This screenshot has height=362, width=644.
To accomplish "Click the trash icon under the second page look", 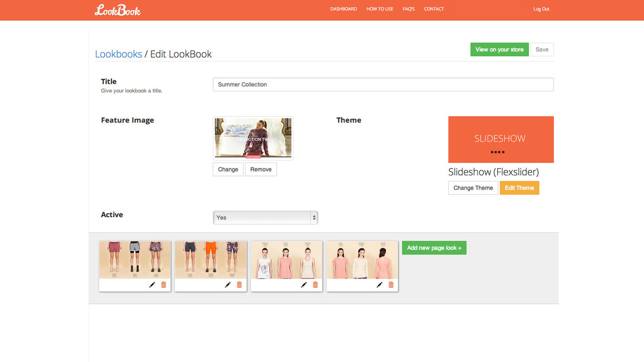I will tap(239, 284).
